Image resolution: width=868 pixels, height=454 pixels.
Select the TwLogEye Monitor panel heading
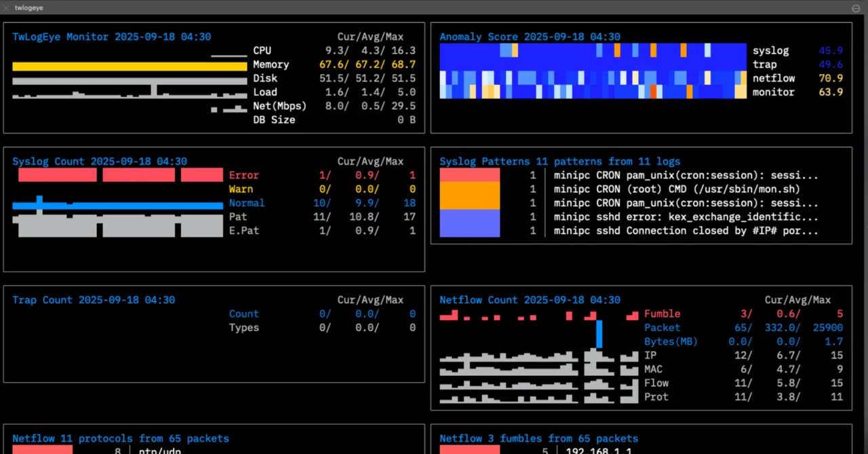[x=111, y=37]
